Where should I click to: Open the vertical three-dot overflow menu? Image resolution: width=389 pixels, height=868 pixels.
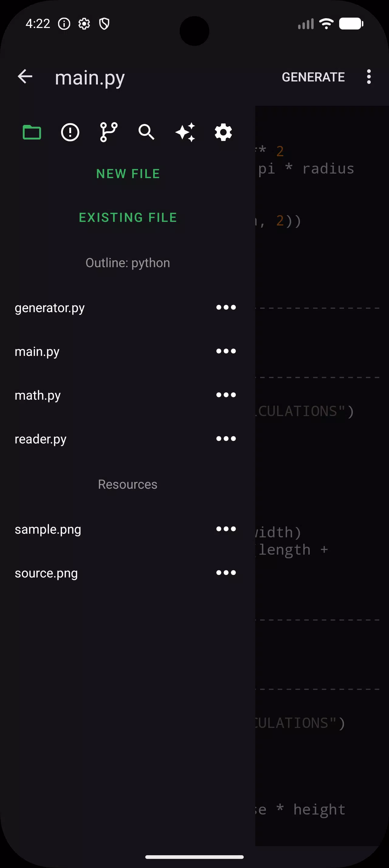pos(369,77)
